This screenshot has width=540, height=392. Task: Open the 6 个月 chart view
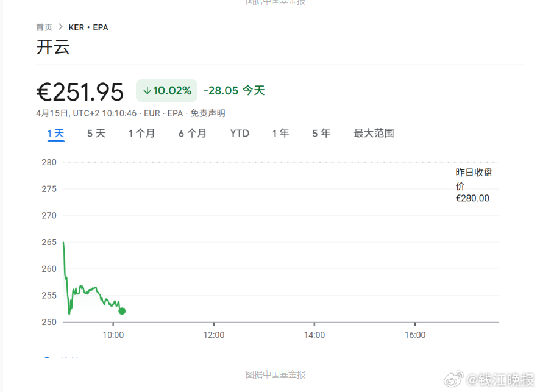193,133
